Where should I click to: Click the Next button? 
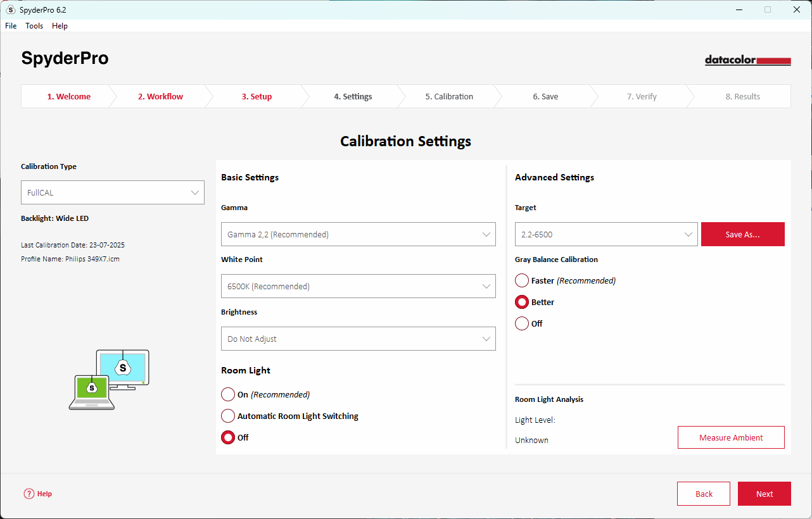[x=764, y=494]
